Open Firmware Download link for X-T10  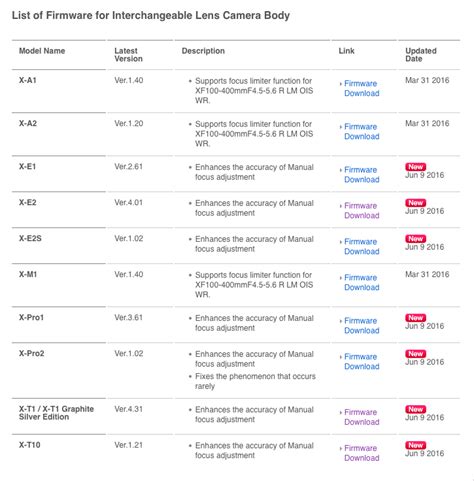click(361, 453)
